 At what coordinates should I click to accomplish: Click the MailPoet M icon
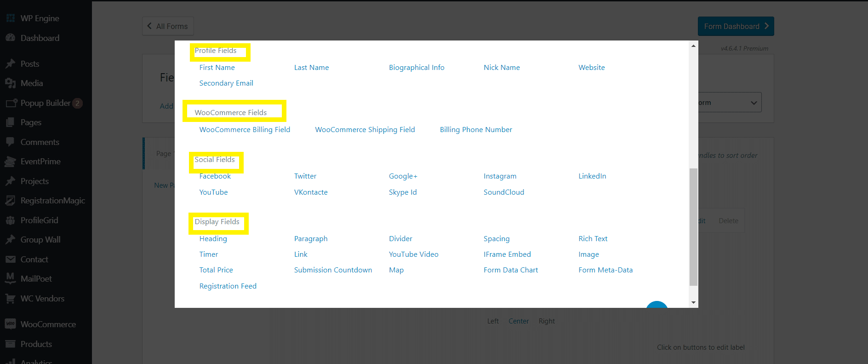(11, 278)
